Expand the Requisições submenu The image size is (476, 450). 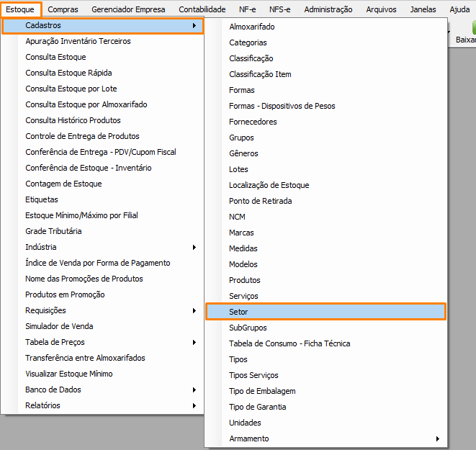(x=45, y=310)
